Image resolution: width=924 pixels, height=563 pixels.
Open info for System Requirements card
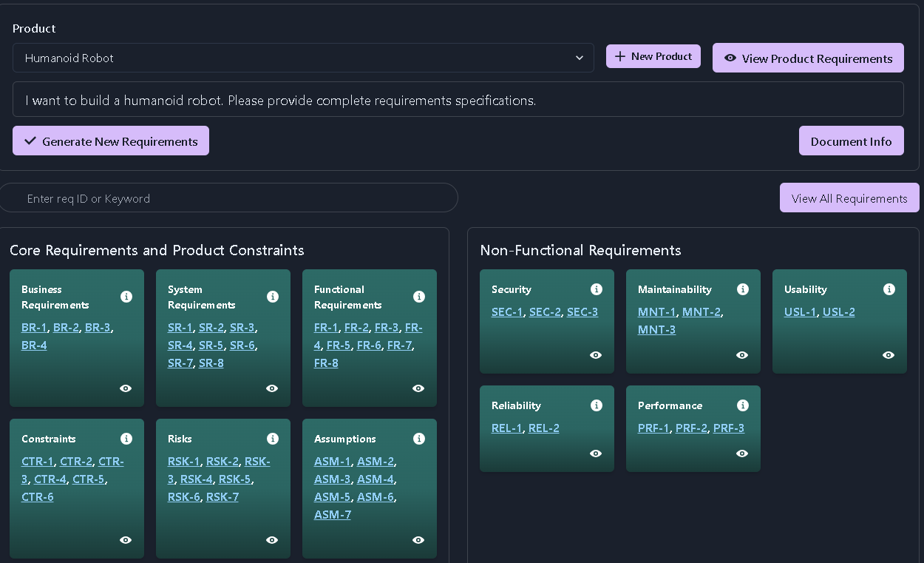273,297
